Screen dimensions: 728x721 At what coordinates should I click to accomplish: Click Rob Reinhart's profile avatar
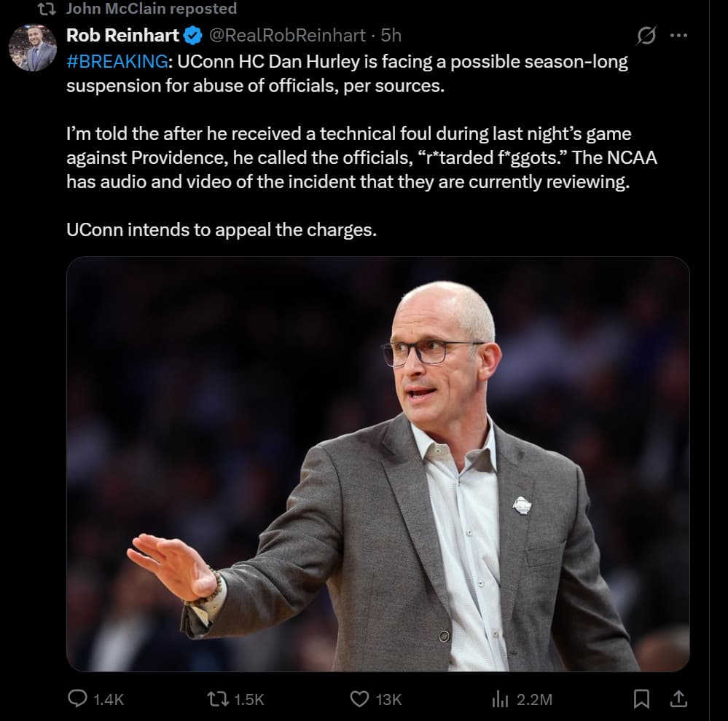(x=33, y=48)
